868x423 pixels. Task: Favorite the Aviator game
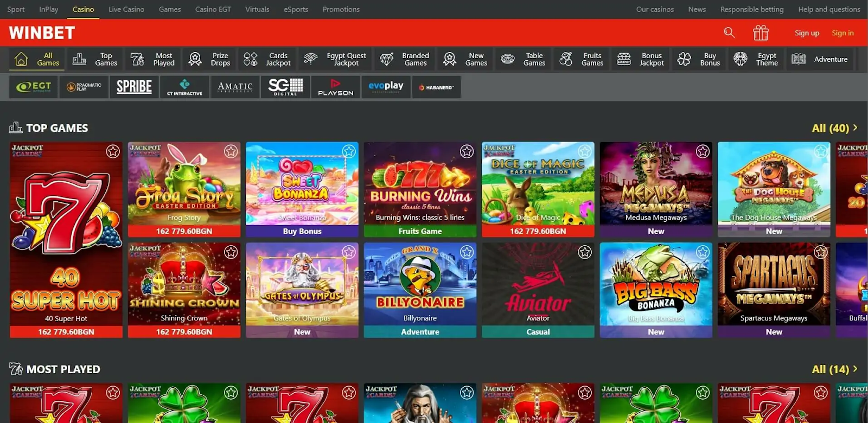(x=585, y=252)
